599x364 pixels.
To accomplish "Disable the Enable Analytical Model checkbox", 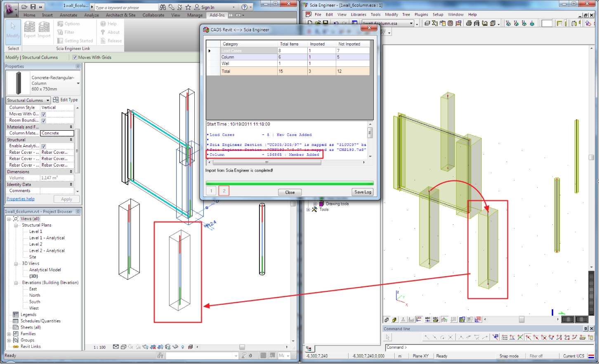I will [x=43, y=146].
